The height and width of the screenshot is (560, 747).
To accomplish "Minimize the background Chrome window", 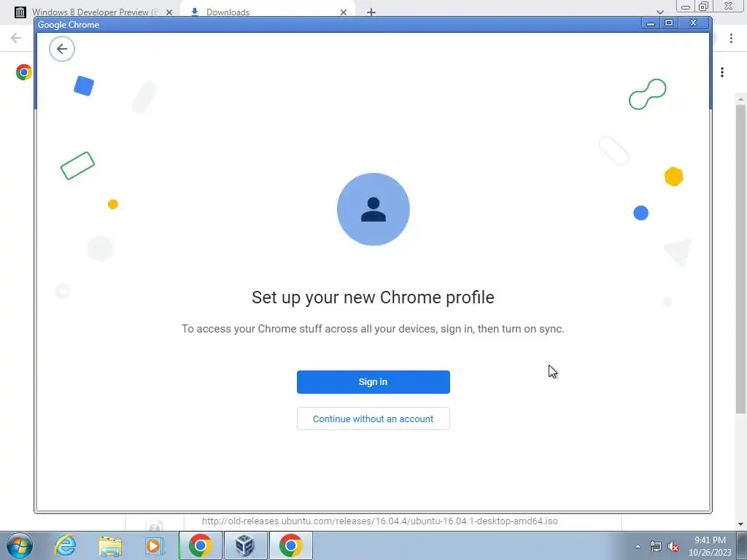I will pyautogui.click(x=686, y=6).
